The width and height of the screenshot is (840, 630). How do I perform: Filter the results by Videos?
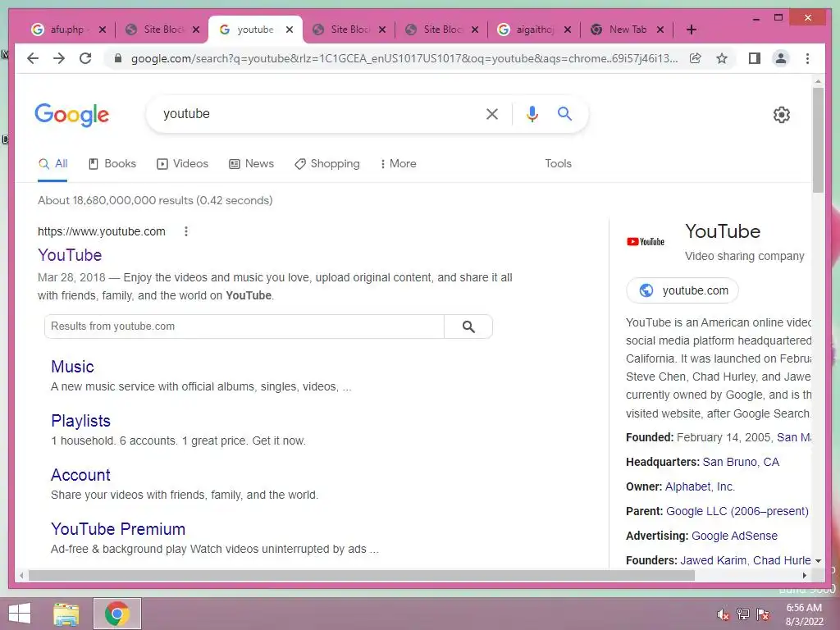click(x=182, y=164)
